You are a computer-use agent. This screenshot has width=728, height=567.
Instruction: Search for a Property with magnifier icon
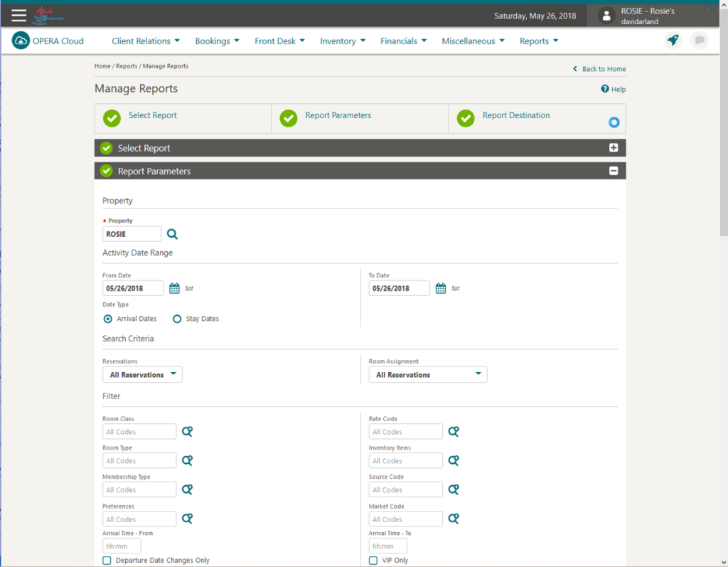click(x=172, y=234)
